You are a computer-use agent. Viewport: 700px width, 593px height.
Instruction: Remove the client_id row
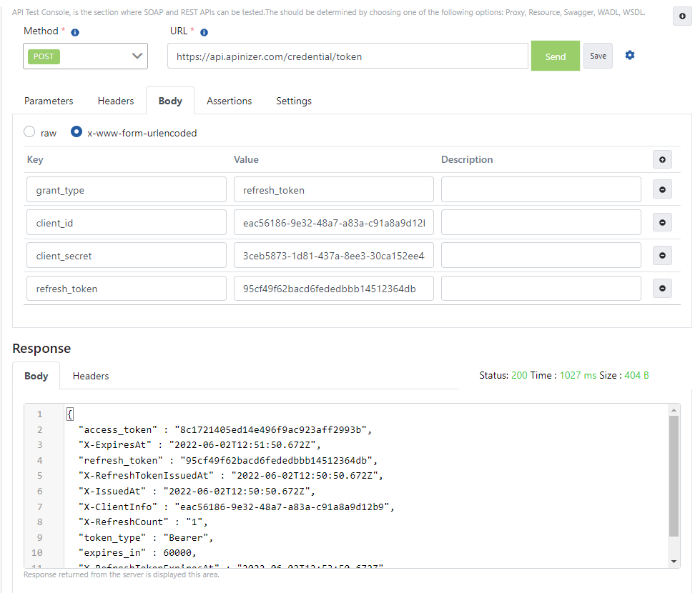662,223
